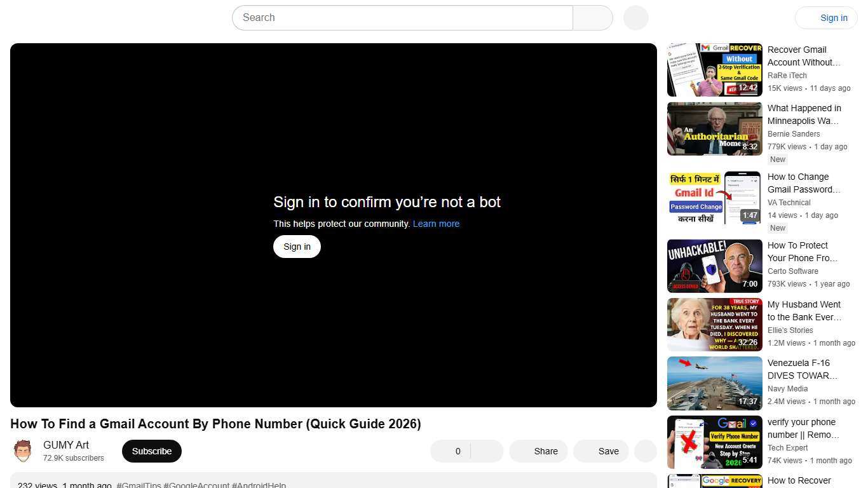Click the dislike button on the video
Image resolution: width=868 pixels, height=488 pixels.
[485, 451]
